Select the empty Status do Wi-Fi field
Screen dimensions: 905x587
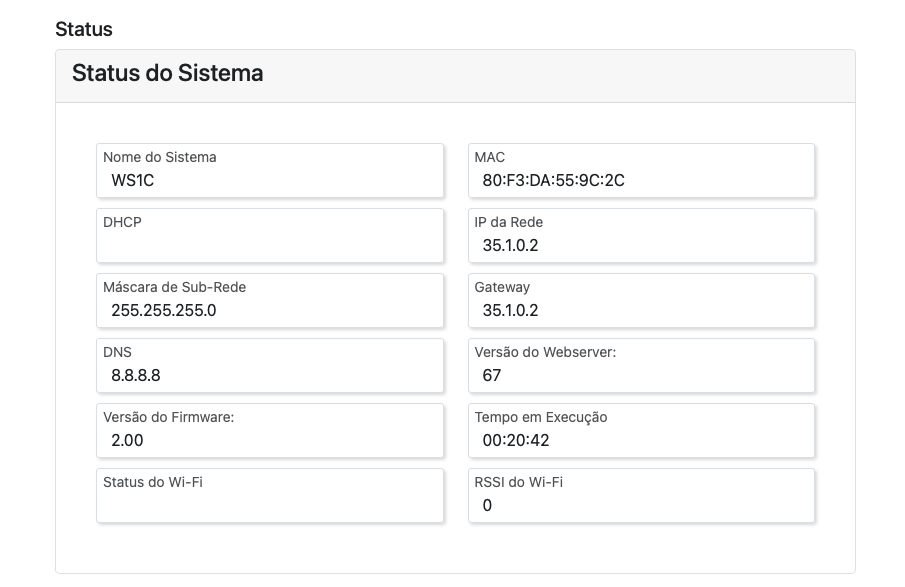point(270,496)
